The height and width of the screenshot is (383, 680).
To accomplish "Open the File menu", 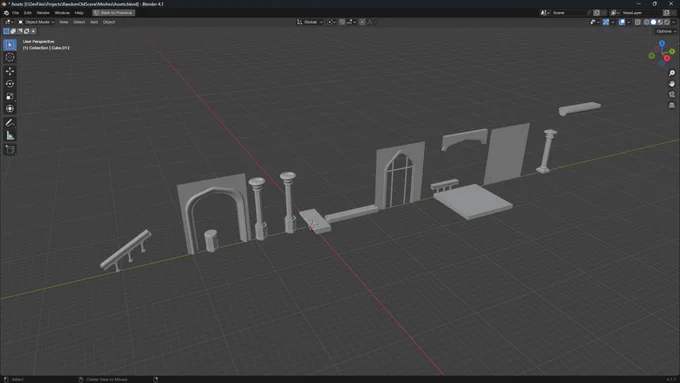I will [15, 13].
